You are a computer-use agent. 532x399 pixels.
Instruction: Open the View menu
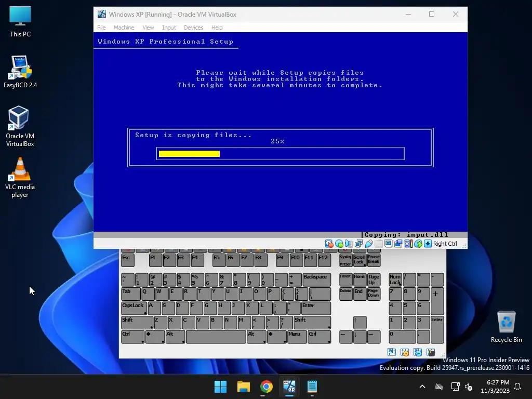[x=148, y=28]
